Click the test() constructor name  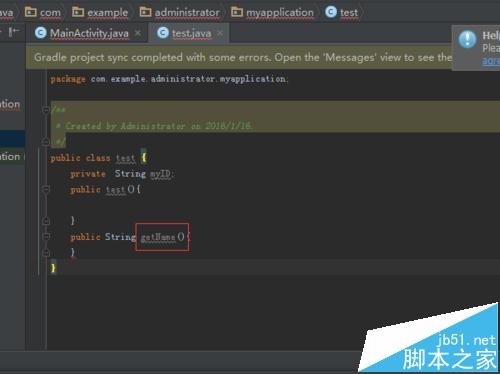pos(116,190)
